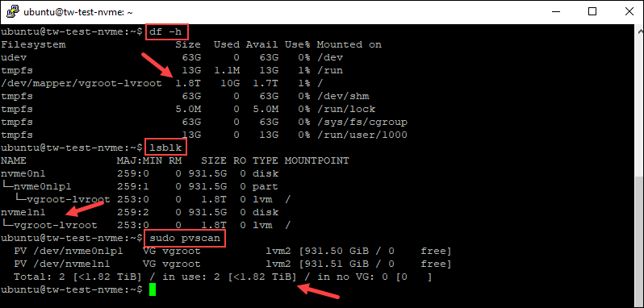The image size is (644, 308).
Task: Click the 'udev' filesystem row name
Action: coord(14,57)
